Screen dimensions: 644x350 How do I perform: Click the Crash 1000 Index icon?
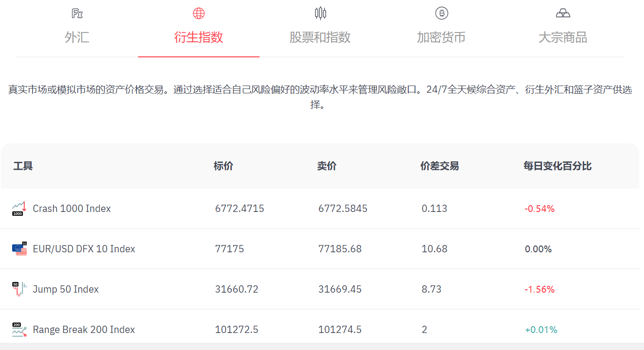tap(18, 209)
